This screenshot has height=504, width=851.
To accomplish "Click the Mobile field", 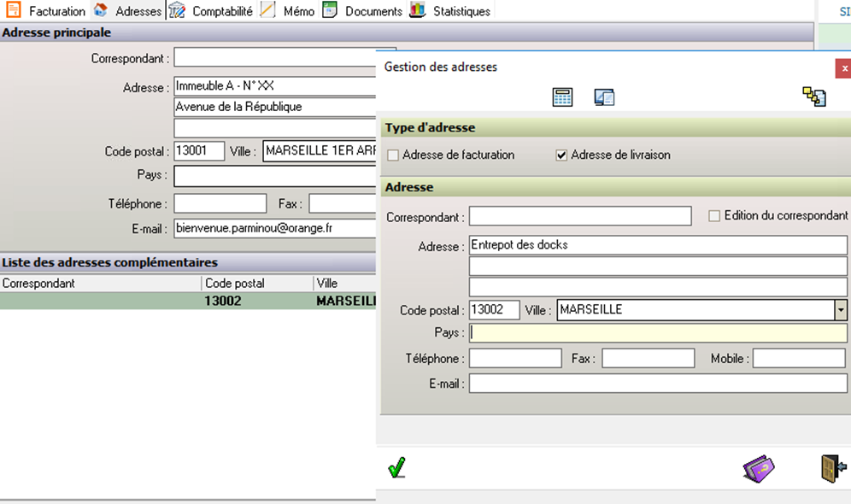I will coord(799,358).
